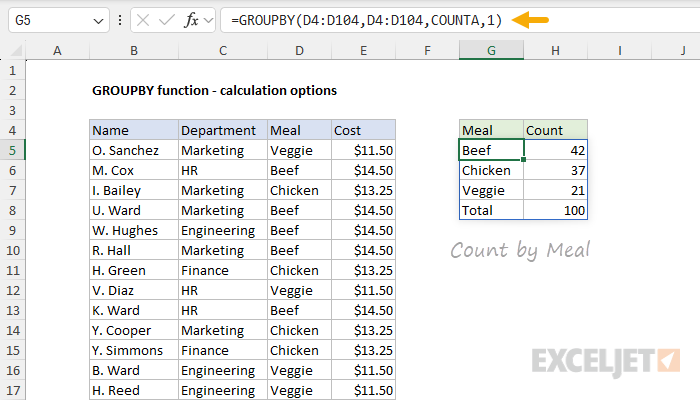Select cell 'M. Cox'

point(134,171)
